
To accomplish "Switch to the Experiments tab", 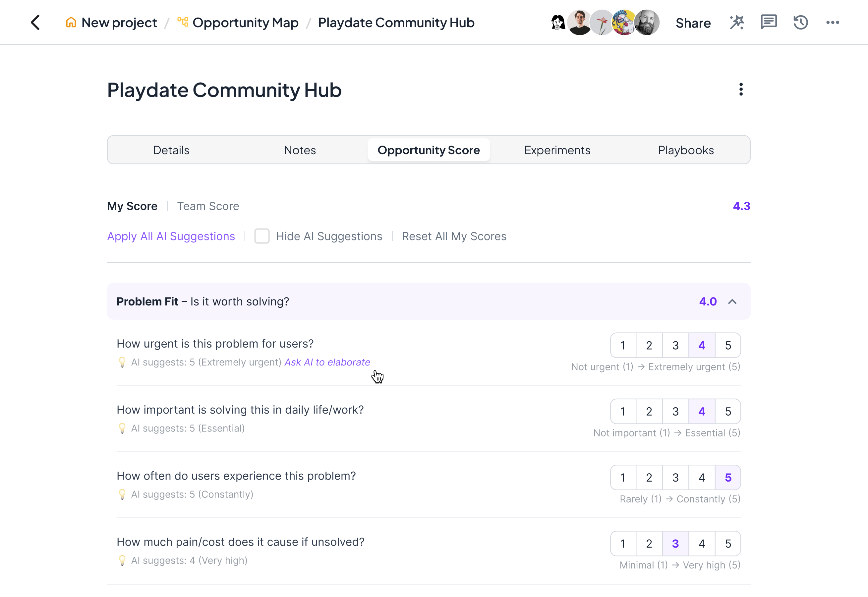I will click(557, 150).
